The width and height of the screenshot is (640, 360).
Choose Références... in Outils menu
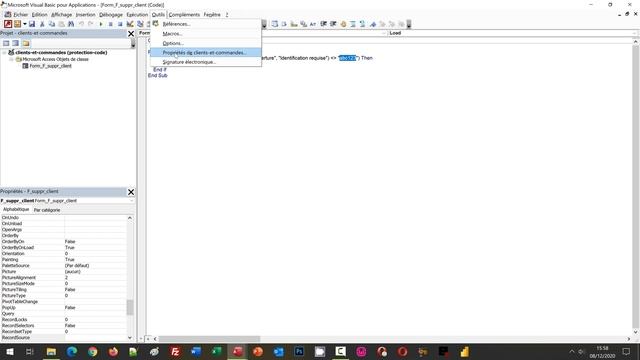coord(206,24)
